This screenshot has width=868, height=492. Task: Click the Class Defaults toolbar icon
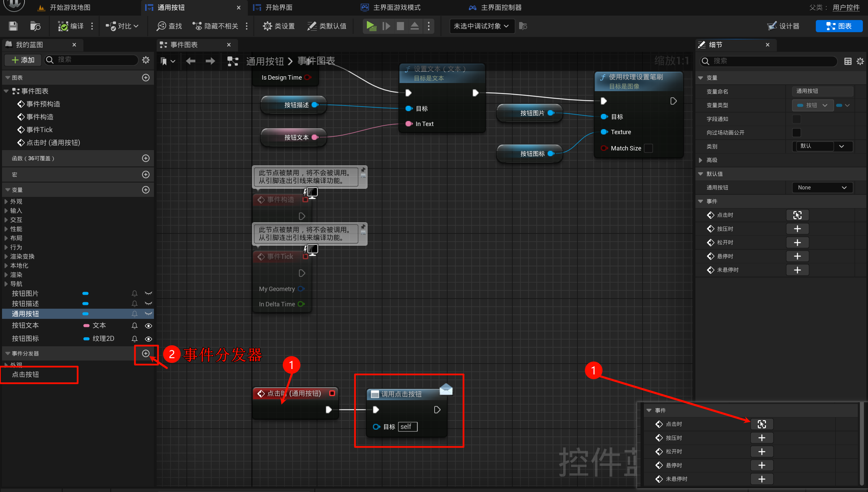click(312, 26)
